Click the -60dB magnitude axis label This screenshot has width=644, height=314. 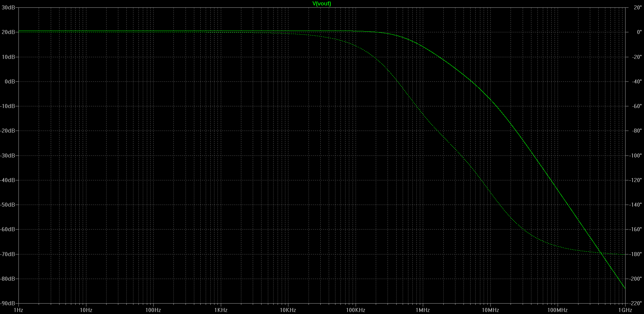7,229
